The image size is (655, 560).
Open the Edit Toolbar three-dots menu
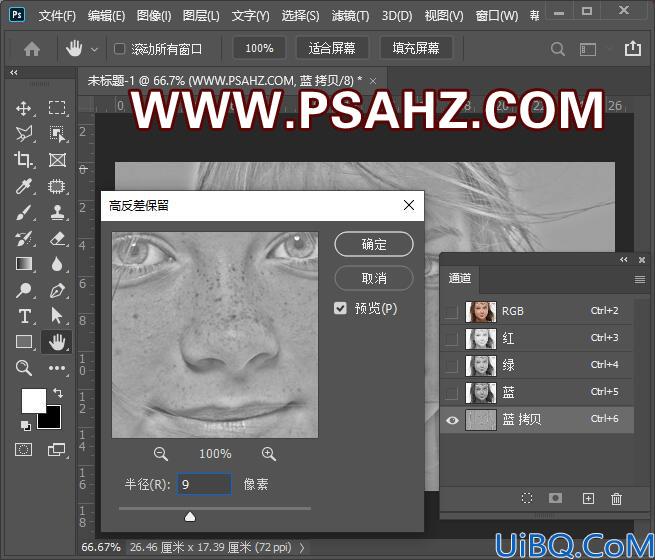[x=57, y=368]
